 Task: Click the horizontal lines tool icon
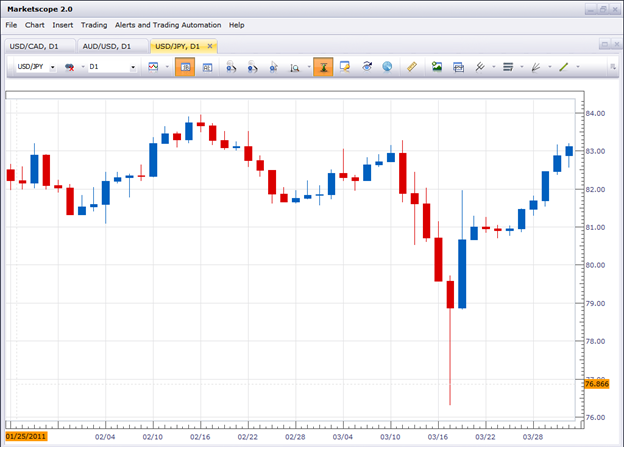pos(507,67)
